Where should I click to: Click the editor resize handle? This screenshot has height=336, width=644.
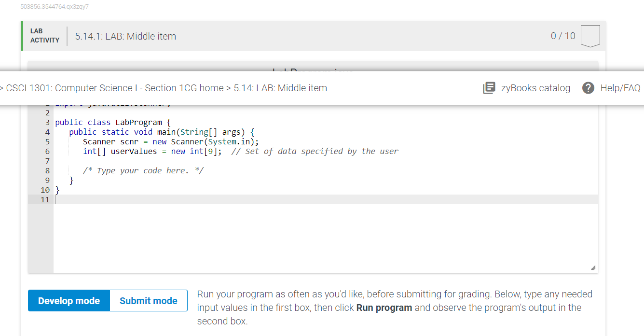pyautogui.click(x=593, y=267)
